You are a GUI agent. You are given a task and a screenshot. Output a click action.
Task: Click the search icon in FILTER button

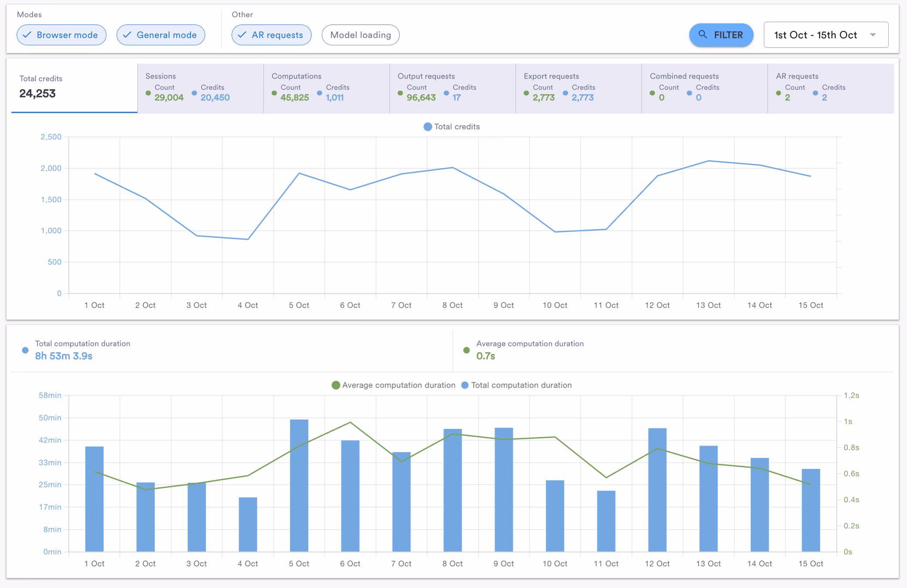point(702,34)
